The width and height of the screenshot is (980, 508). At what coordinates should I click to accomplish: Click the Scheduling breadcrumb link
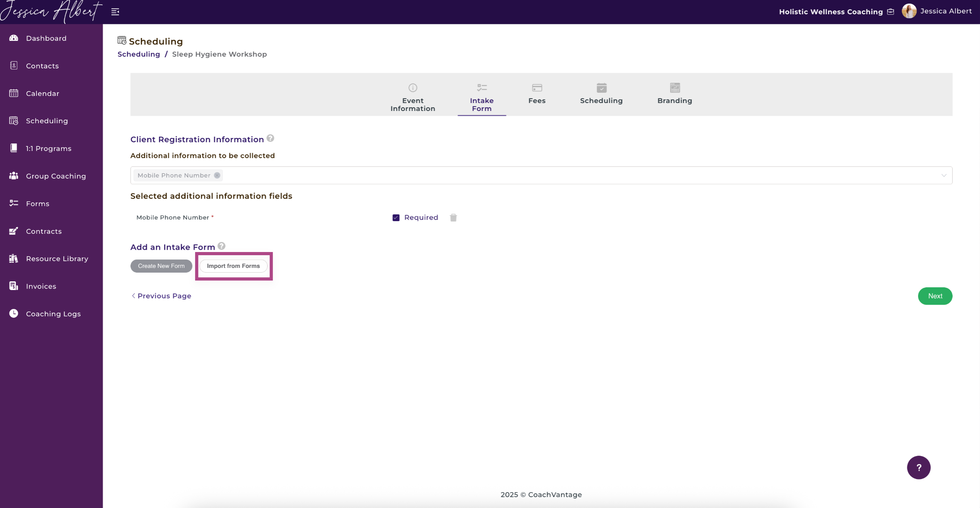coord(139,54)
